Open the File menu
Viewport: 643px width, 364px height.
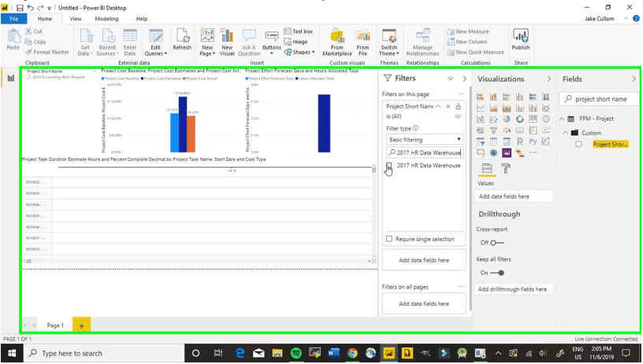click(13, 18)
